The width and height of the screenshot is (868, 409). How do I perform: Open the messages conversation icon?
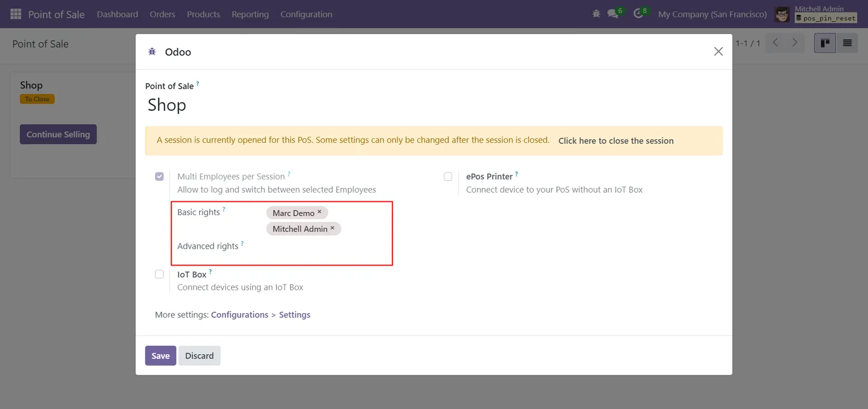(x=613, y=14)
